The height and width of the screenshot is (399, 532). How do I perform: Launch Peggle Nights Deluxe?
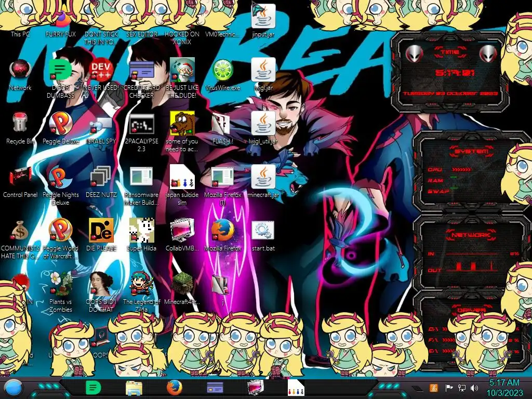pos(60,186)
